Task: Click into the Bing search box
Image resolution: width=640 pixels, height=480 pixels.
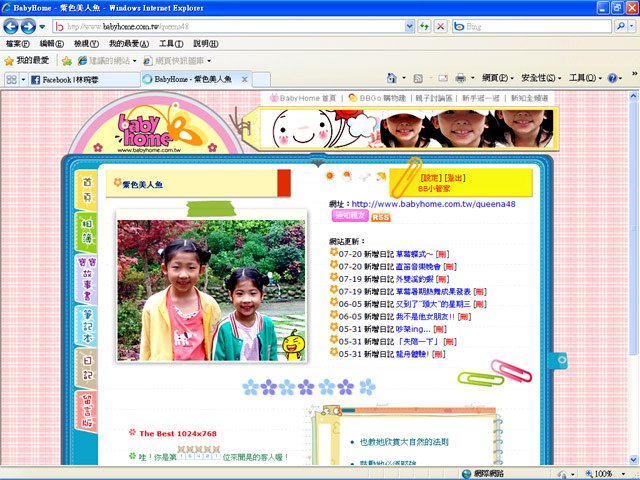Action: 531,27
